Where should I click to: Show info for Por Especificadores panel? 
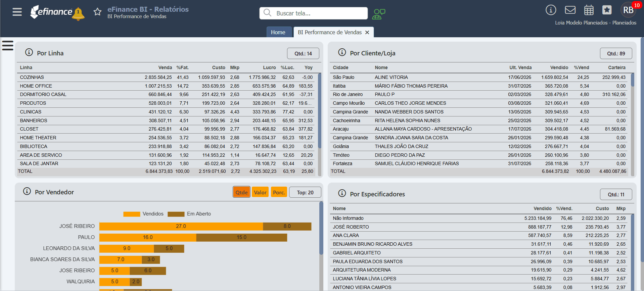pos(342,193)
